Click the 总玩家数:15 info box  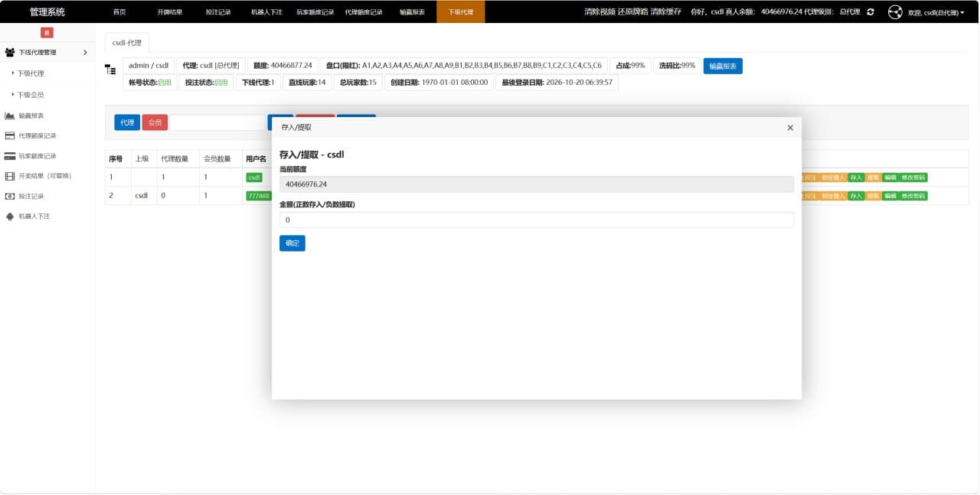point(358,83)
